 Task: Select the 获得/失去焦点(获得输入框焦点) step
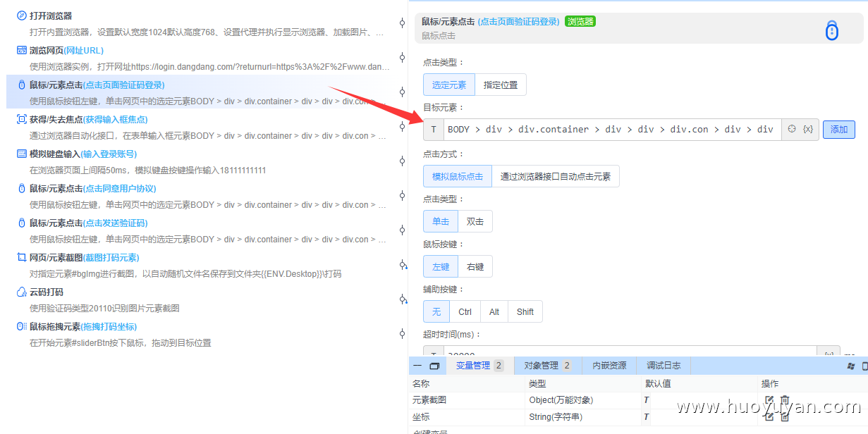pos(197,128)
